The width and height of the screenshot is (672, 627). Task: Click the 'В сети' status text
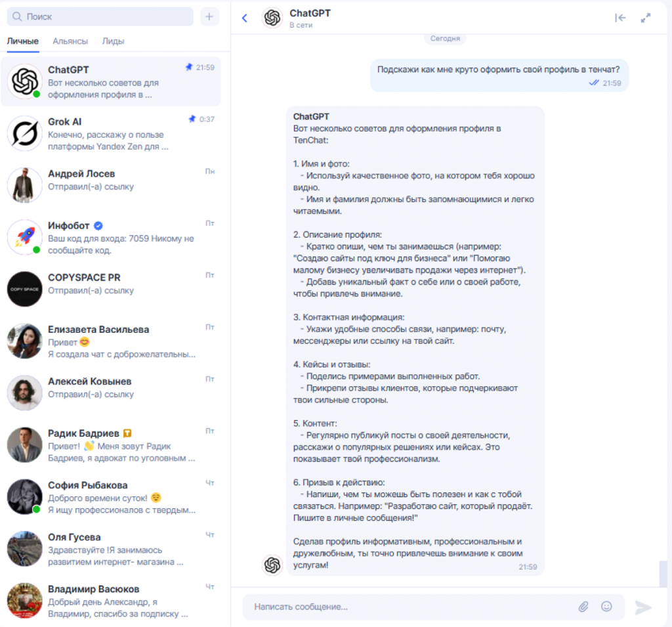tap(301, 26)
